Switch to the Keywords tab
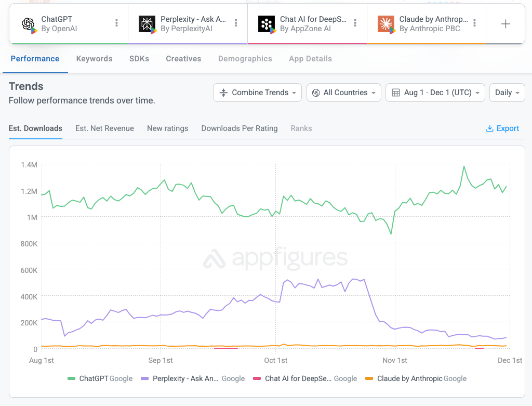This screenshot has width=532, height=406. click(x=95, y=59)
